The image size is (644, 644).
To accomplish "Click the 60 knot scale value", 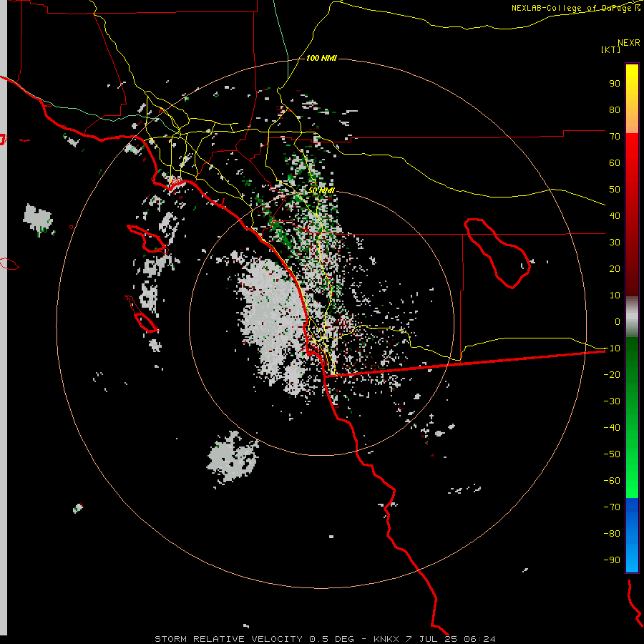I will click(x=615, y=163).
